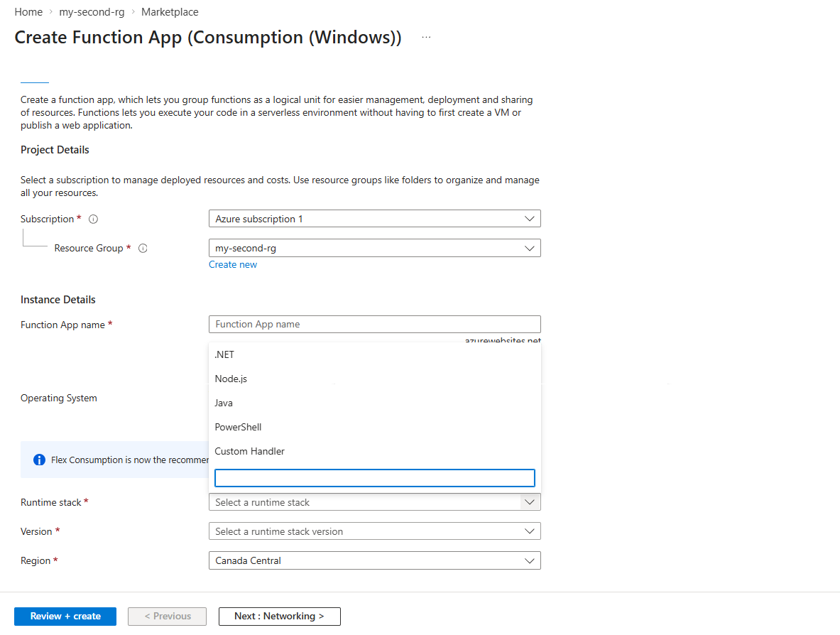840x635 pixels.
Task: Focus the Function App name field
Action: coord(374,324)
